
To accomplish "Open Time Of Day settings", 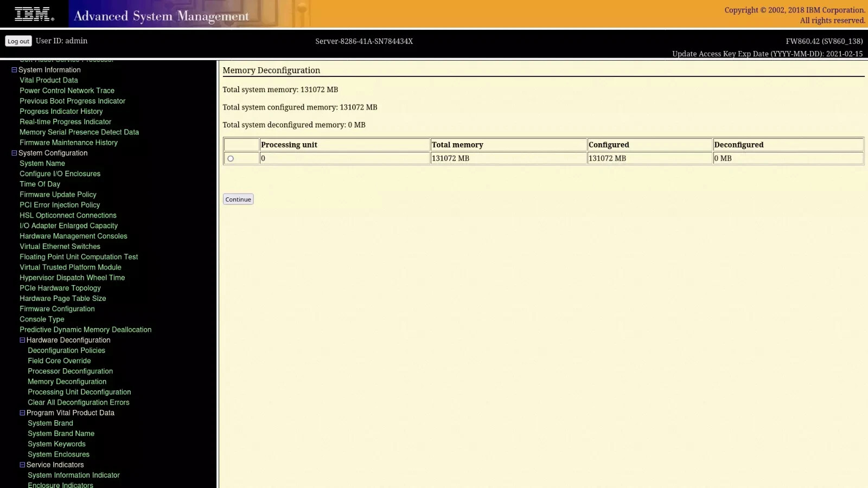I will pyautogui.click(x=40, y=184).
